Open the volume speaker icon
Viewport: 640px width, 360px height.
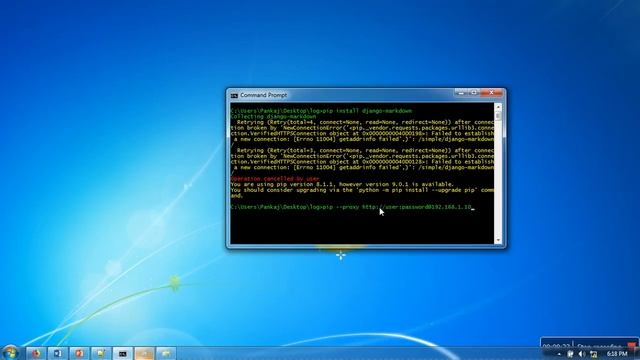pyautogui.click(x=582, y=354)
